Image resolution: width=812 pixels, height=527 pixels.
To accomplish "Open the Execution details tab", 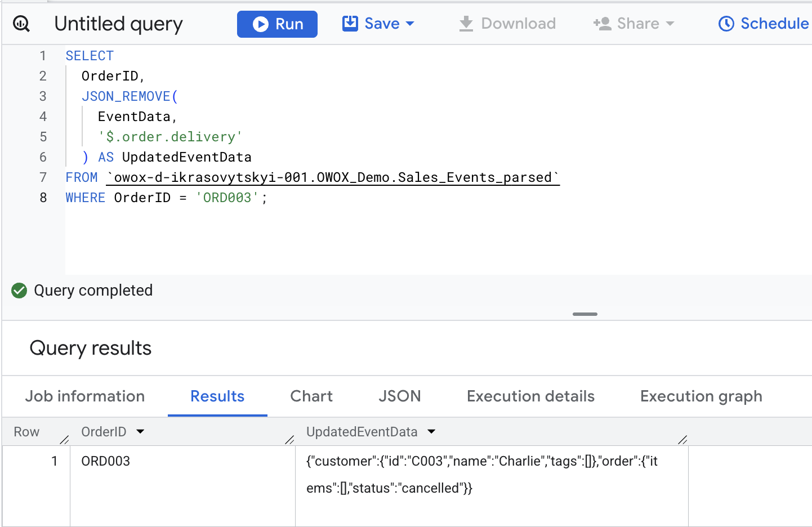I will pos(530,396).
